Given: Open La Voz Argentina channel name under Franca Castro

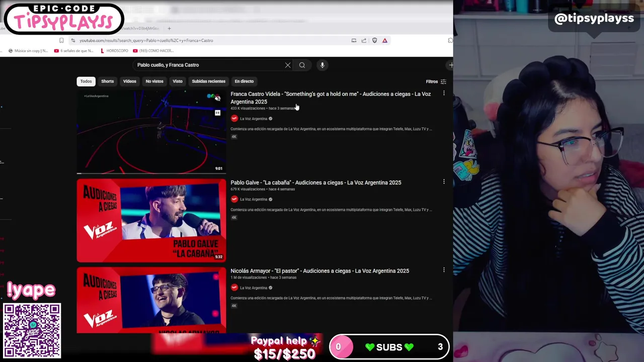Looking at the screenshot, I should (x=254, y=119).
